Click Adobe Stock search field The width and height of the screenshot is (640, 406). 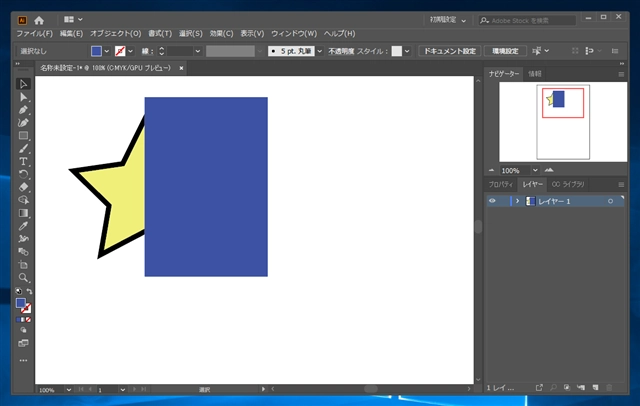527,20
